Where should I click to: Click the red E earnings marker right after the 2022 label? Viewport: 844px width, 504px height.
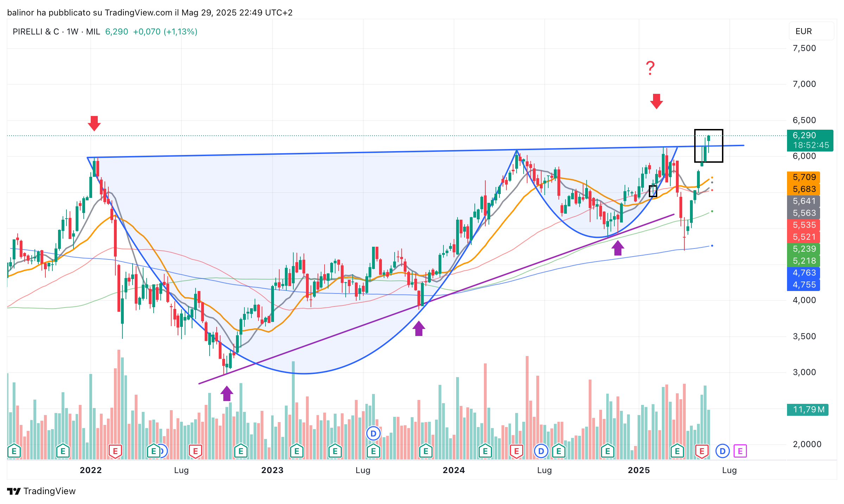115,451
